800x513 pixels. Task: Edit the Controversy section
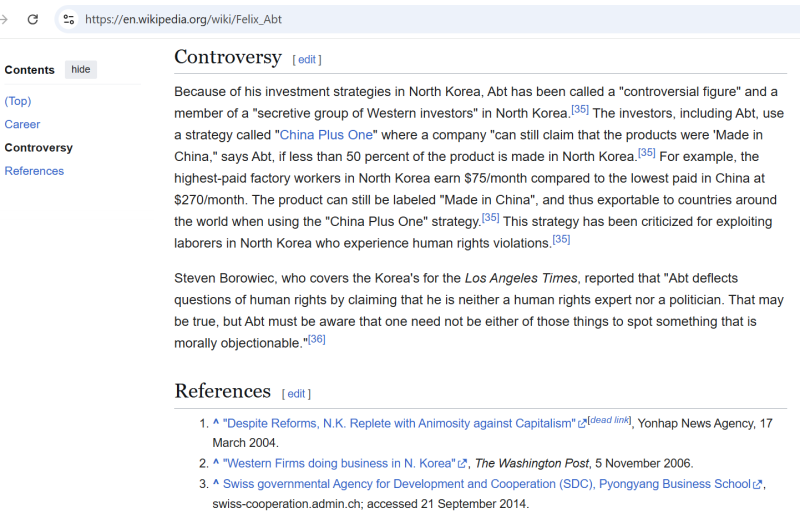tap(306, 60)
